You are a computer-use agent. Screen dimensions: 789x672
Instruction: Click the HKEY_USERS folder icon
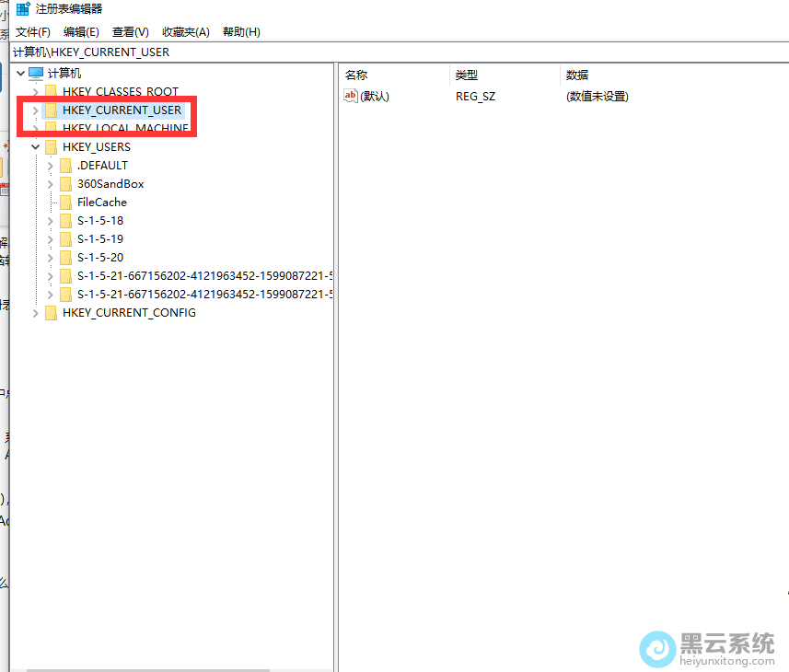(51, 147)
